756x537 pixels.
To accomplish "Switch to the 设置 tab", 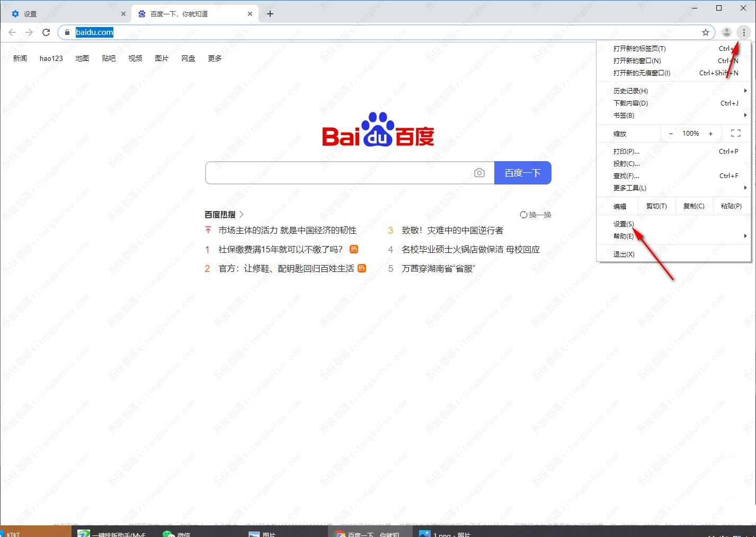I will pos(65,14).
